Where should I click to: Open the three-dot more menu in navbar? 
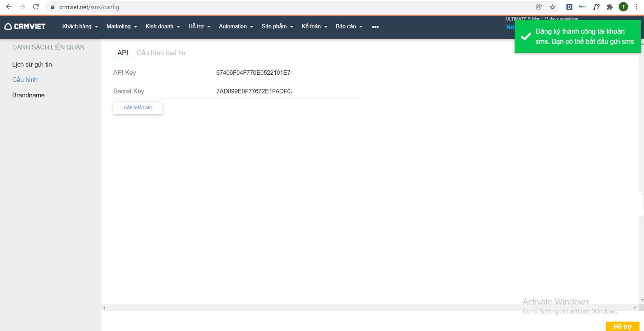click(x=375, y=27)
